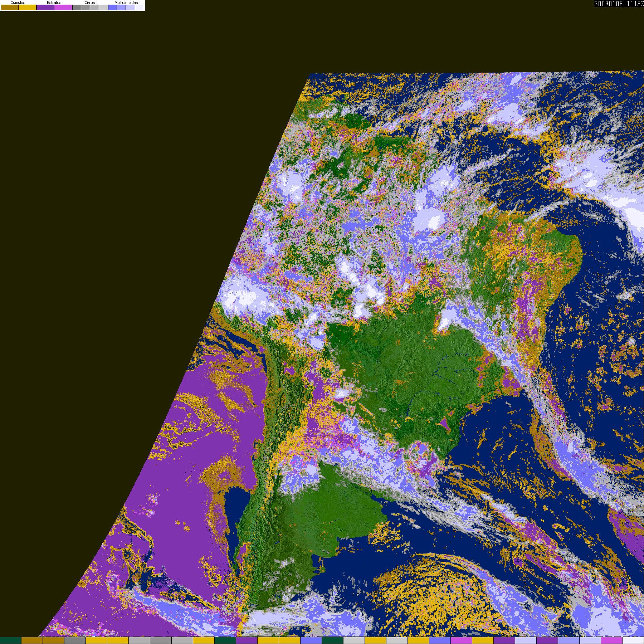Click the "Estratos" legend label
Image resolution: width=644 pixels, height=644 pixels.
click(x=54, y=3)
